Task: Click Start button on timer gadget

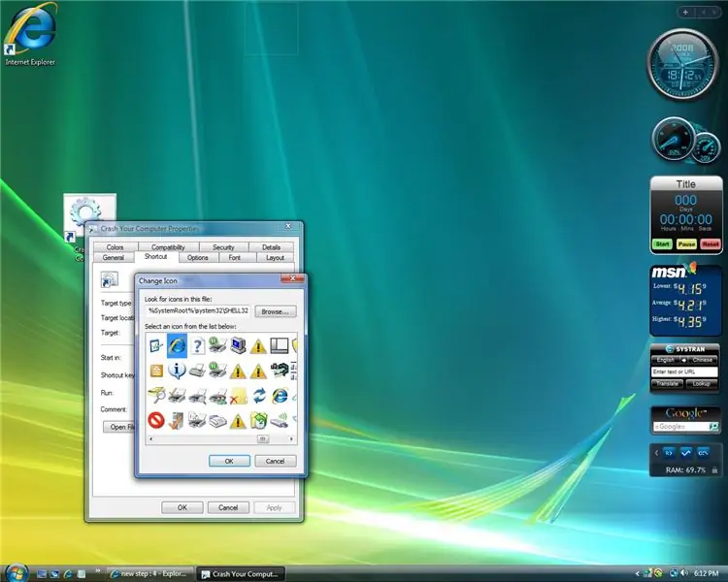Action: (x=662, y=244)
